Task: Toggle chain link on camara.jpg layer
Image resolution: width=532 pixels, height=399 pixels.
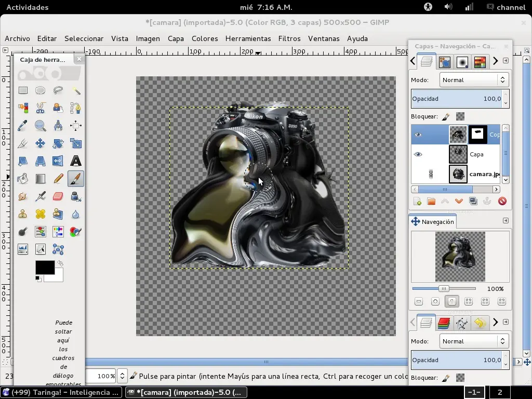Action: 431,175
